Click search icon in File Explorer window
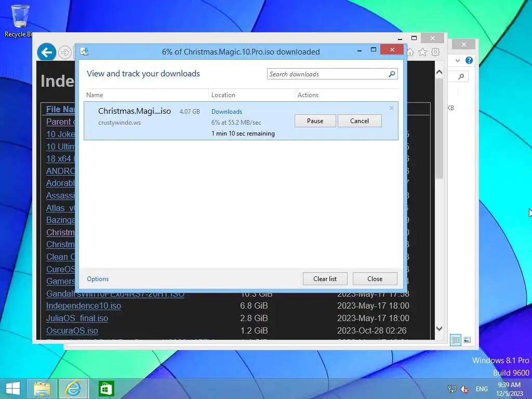The width and height of the screenshot is (532, 399). (x=461, y=77)
